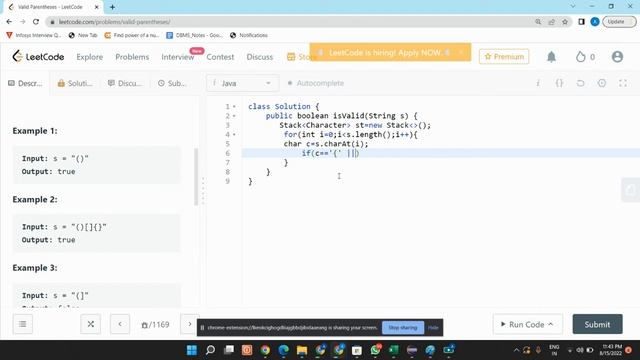640x360 pixels.
Task: Open WhatsApp from taskbar
Action: [376, 350]
